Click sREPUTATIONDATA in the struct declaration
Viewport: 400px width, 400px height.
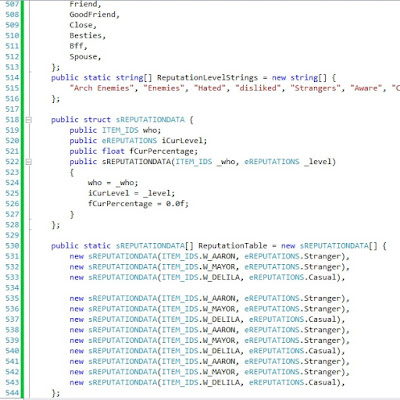[x=150, y=120]
